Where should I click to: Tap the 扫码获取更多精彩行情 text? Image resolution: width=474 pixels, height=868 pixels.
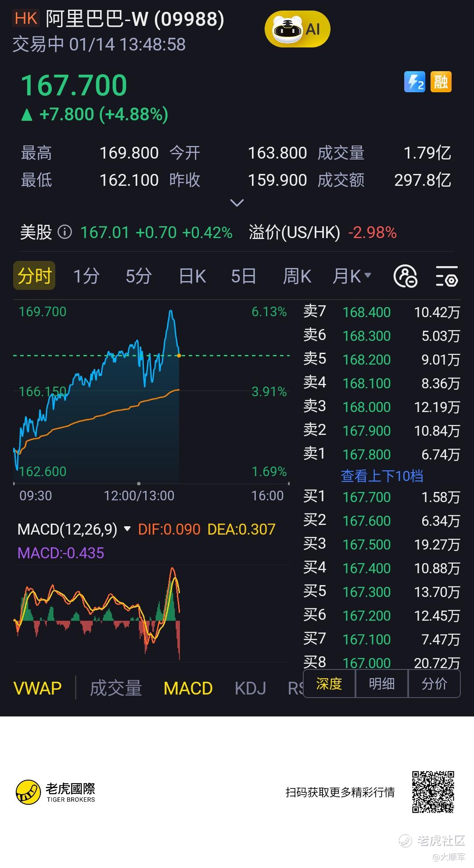point(340,792)
